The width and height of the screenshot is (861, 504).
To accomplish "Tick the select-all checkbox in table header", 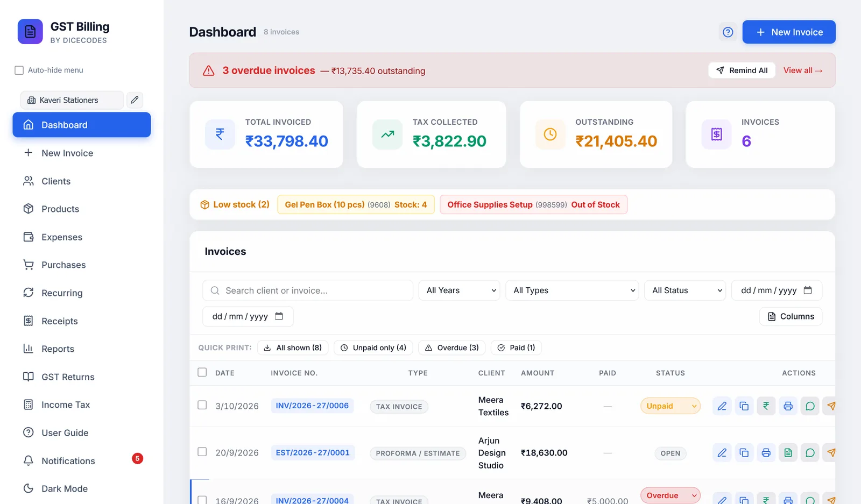I will point(202,372).
